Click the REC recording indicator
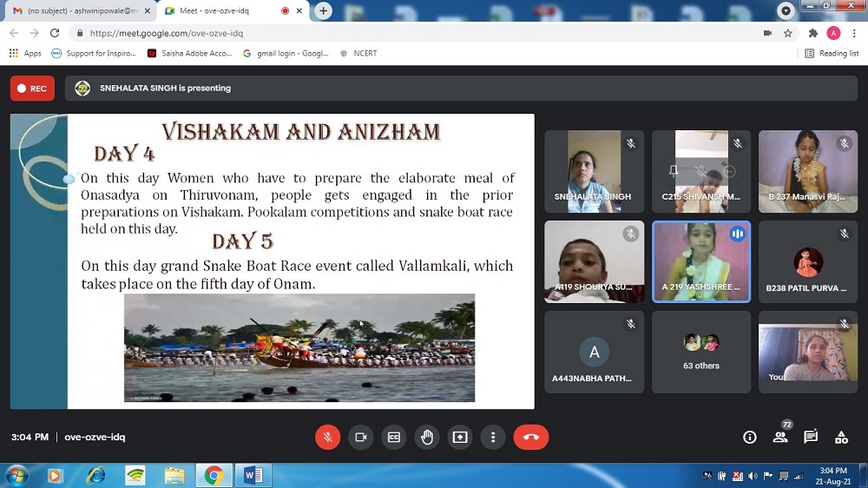 click(x=32, y=89)
